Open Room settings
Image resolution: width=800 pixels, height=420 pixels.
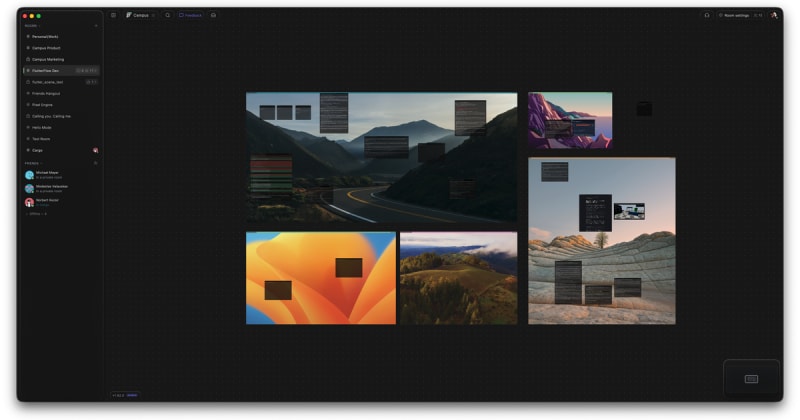734,15
